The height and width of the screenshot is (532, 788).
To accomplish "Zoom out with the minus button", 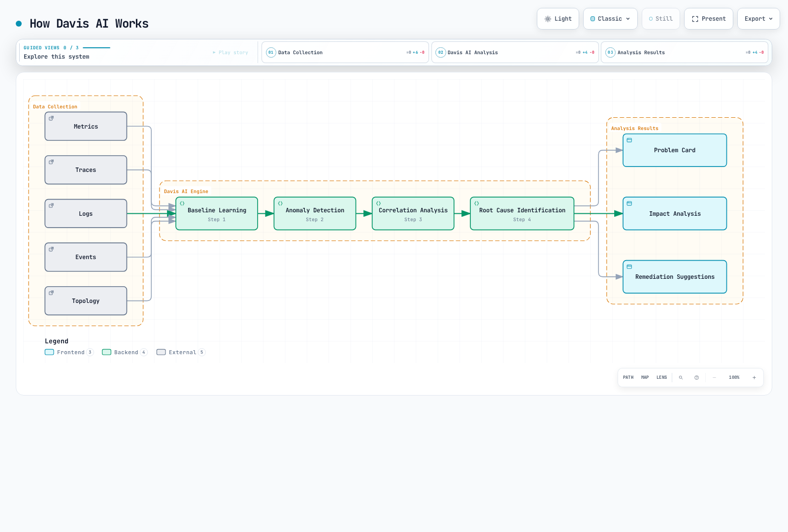I will tap(715, 378).
